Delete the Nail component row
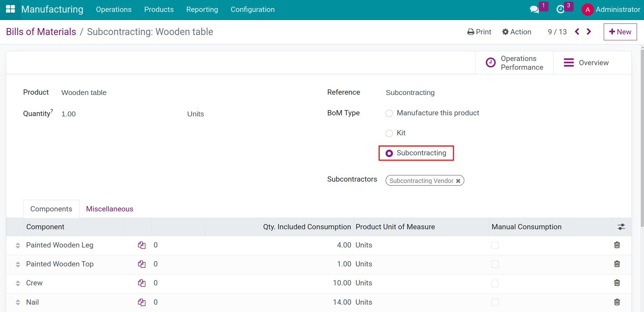 click(x=617, y=302)
